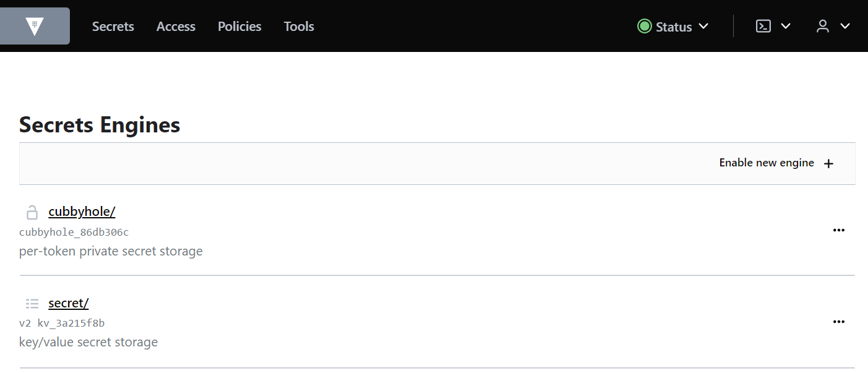Expand the user menu chevron
868x373 pixels.
coord(845,26)
